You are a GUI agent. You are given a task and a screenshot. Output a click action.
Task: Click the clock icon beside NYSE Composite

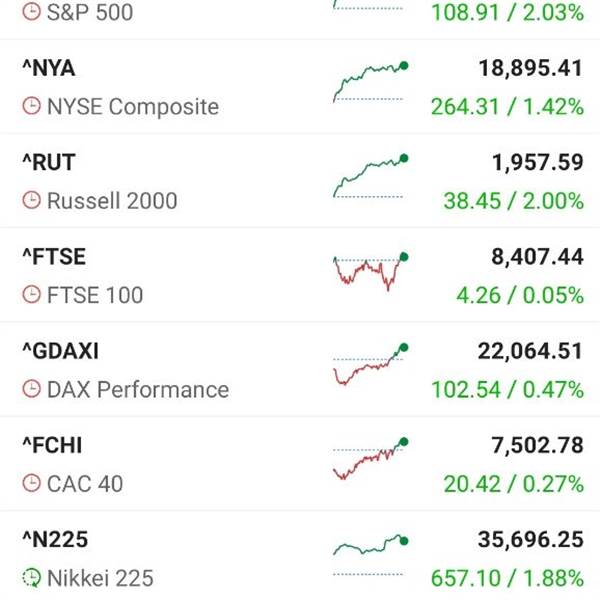pyautogui.click(x=31, y=106)
